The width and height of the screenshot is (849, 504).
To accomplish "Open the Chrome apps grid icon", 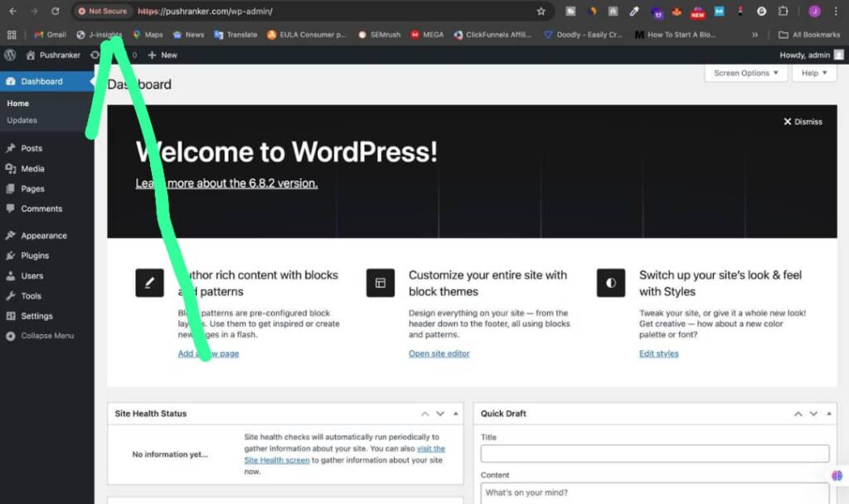I will pos(12,35).
